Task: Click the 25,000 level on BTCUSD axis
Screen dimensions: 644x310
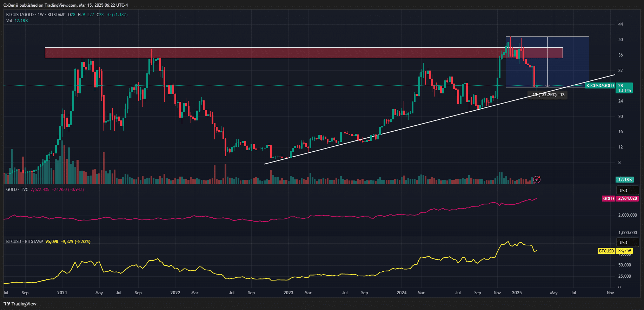Action: [x=625, y=276]
